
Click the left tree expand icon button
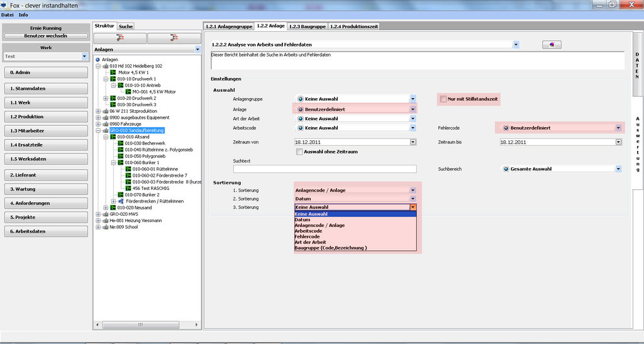tap(119, 38)
